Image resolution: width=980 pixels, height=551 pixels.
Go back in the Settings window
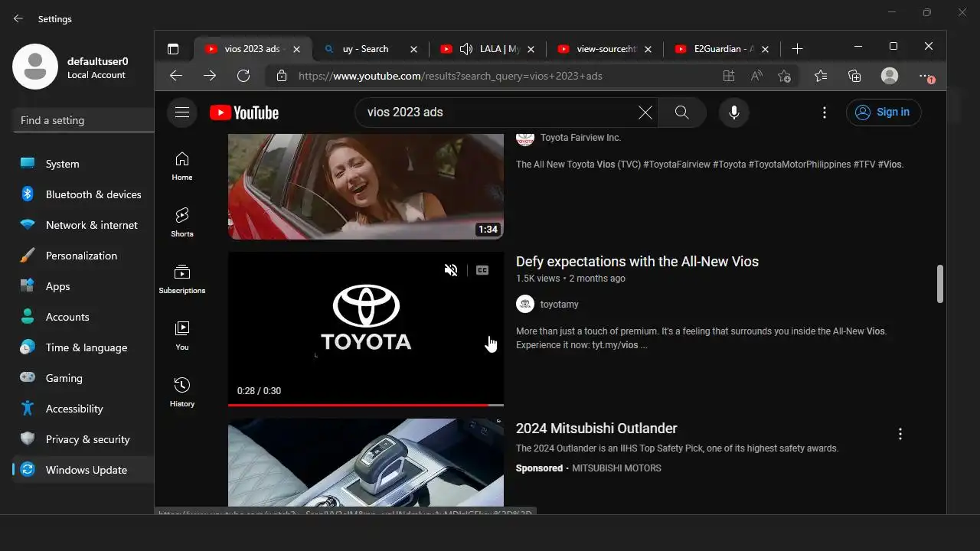18,18
